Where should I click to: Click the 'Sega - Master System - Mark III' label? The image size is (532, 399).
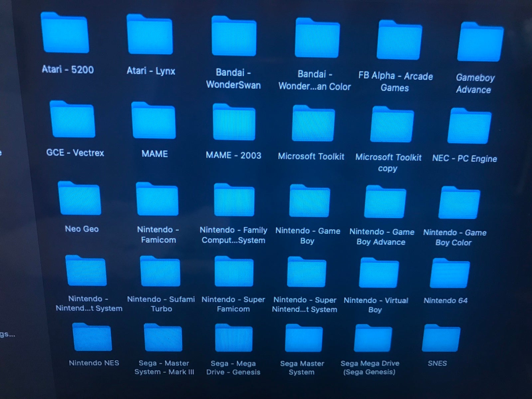tap(164, 367)
